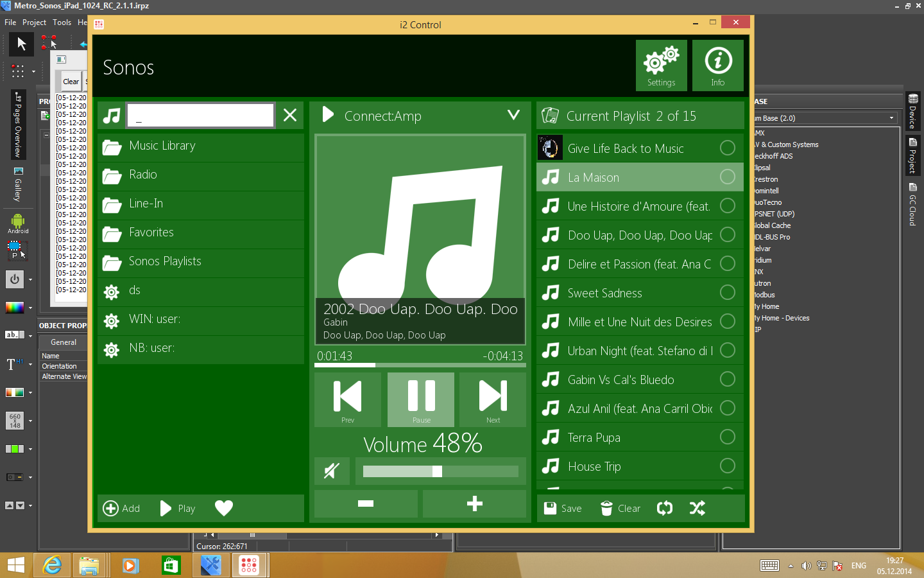This screenshot has width=924, height=578.
Task: Save the current playlist
Action: point(563,508)
